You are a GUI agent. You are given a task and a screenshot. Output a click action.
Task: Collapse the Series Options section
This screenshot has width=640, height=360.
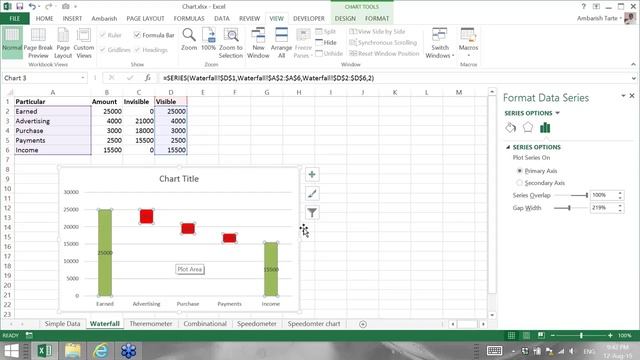click(508, 147)
